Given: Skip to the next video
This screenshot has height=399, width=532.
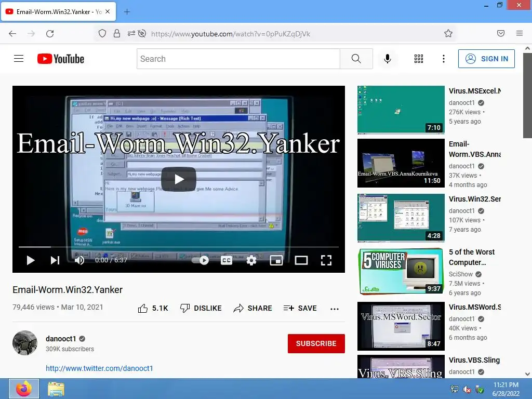Looking at the screenshot, I should [x=55, y=260].
